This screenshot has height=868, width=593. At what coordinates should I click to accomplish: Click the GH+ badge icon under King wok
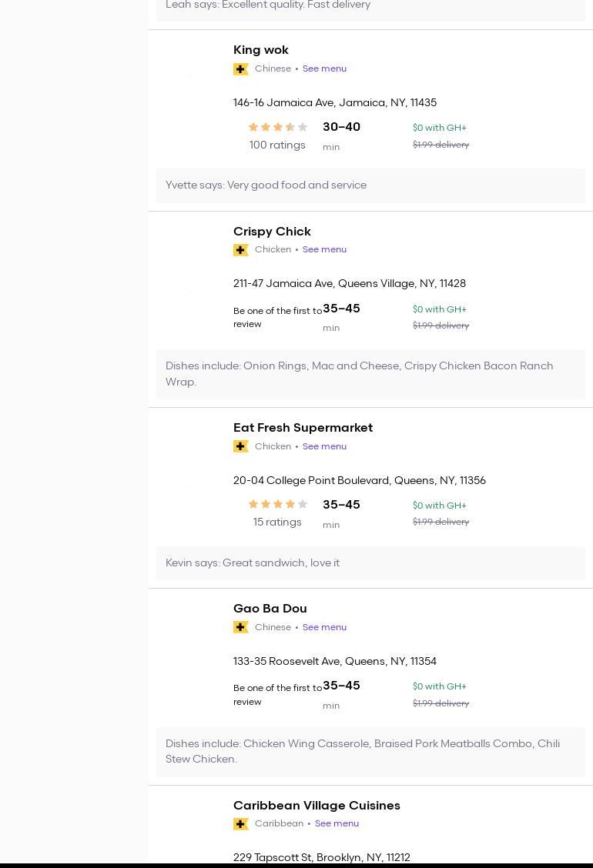click(240, 69)
